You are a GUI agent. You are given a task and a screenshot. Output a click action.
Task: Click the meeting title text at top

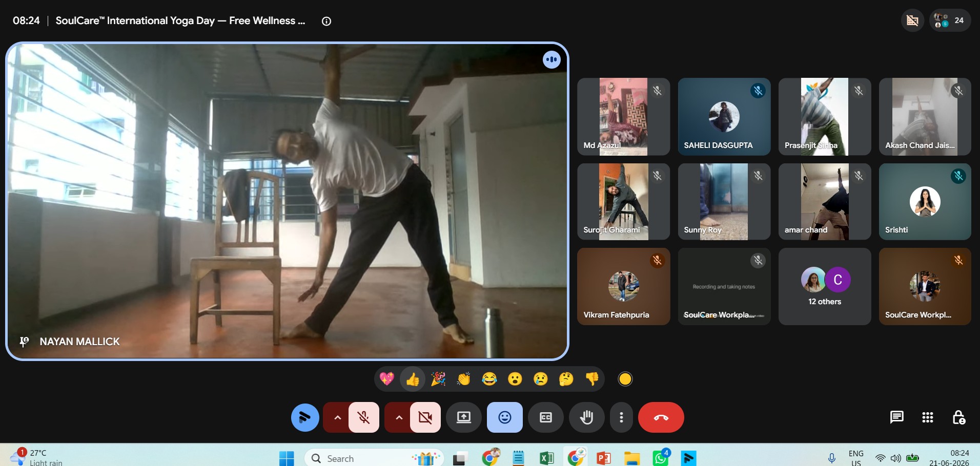point(180,21)
